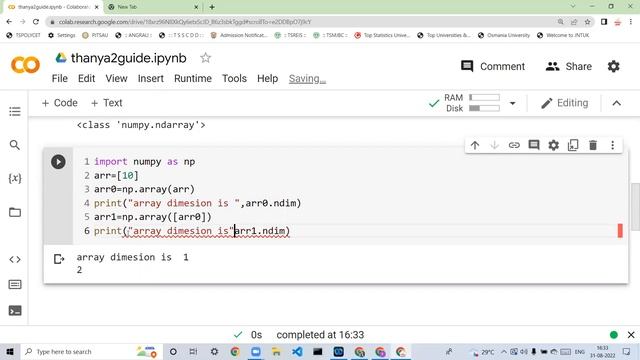Open Colab settings gear in header
This screenshot has width=640, height=360.
(x=613, y=66)
